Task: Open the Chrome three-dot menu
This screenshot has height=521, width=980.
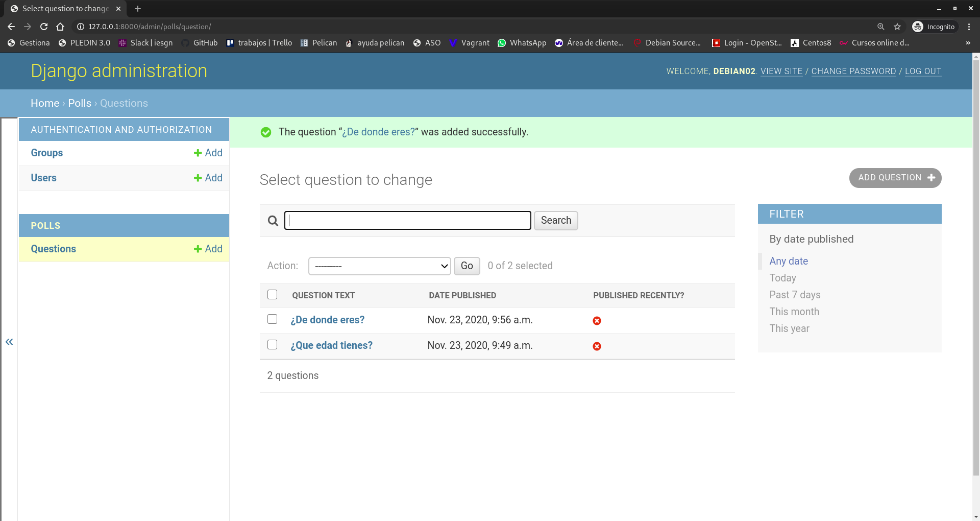Action: [x=969, y=27]
